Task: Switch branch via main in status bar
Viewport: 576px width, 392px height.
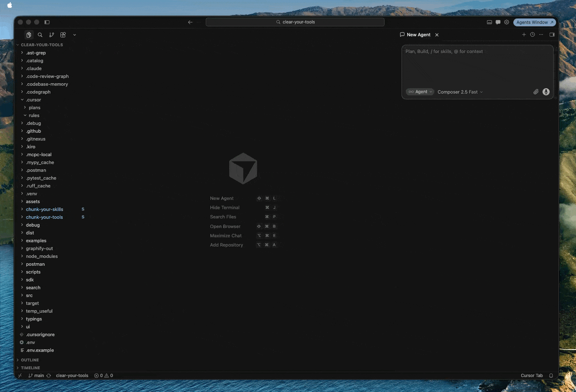Action: 36,376
